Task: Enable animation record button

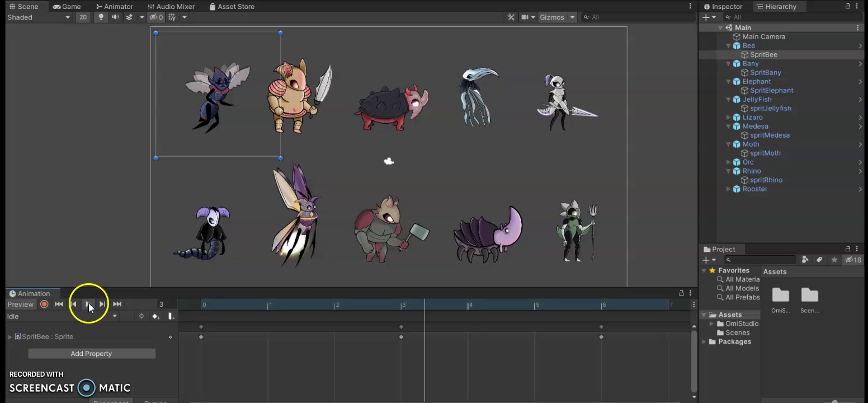Action: 44,304
